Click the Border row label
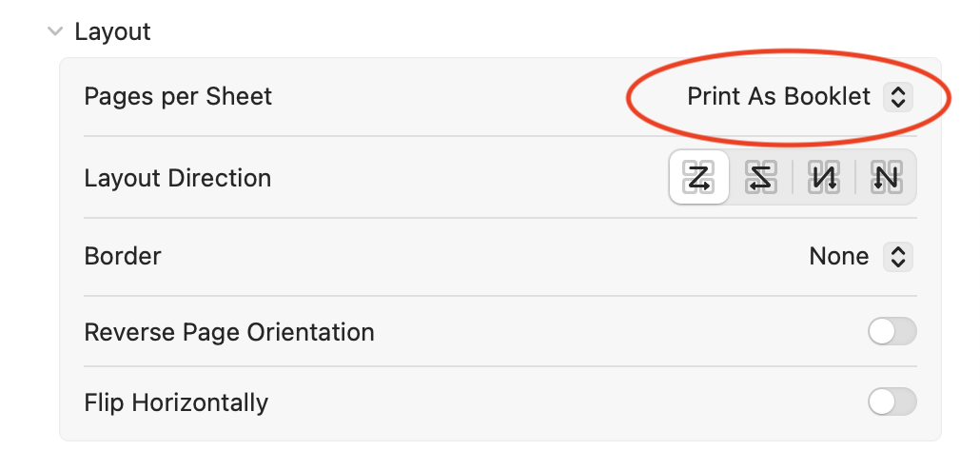This screenshot has width=980, height=470. click(x=123, y=256)
